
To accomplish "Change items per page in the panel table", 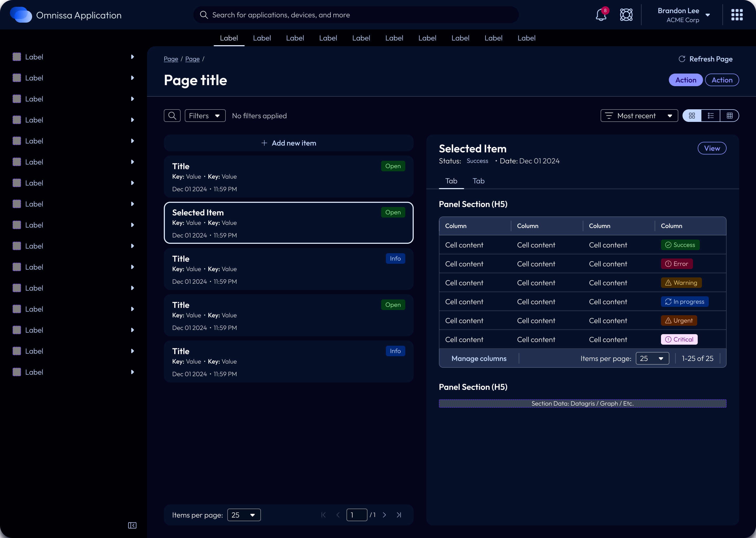I will pos(652,358).
